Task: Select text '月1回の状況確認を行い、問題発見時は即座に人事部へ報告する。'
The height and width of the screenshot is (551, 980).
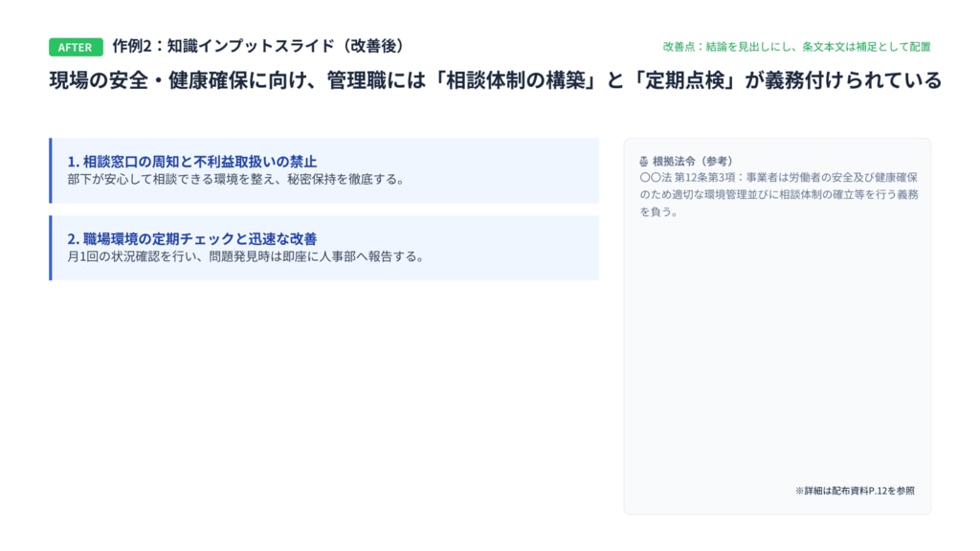Action: tap(246, 256)
